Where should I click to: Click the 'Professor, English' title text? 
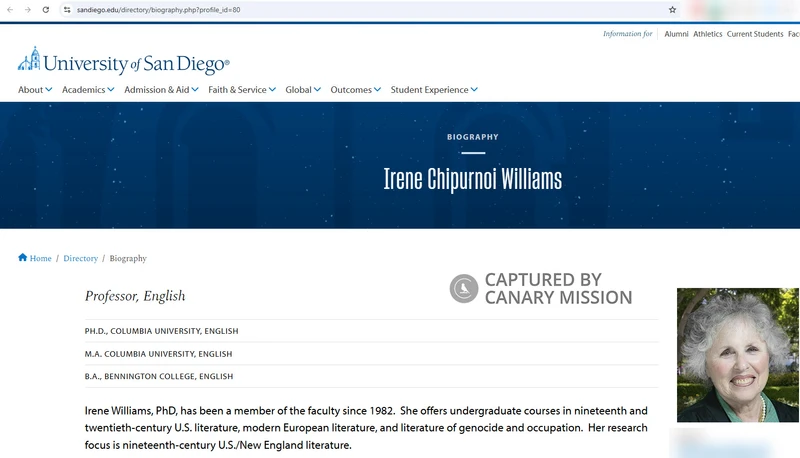[135, 296]
